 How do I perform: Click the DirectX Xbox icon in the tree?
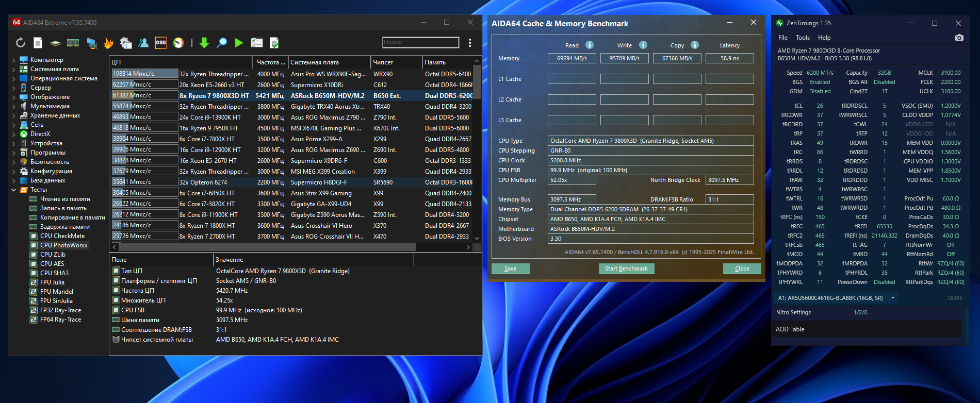(x=24, y=134)
